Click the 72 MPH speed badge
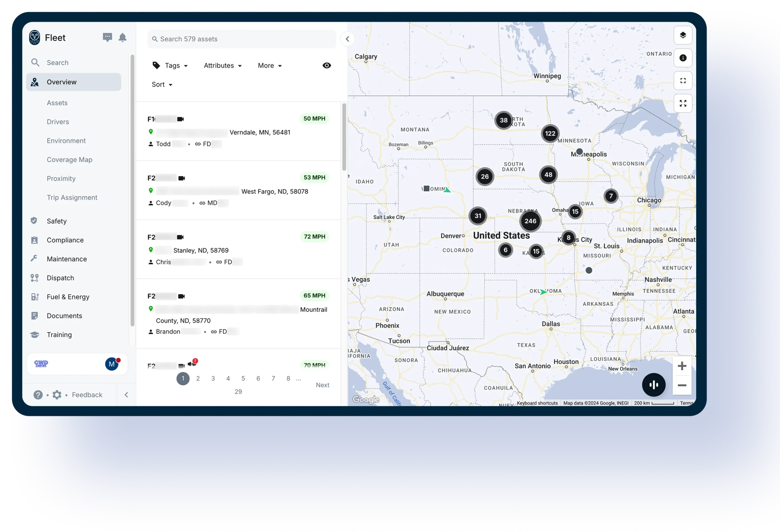The width and height of the screenshot is (780, 532). (x=314, y=237)
